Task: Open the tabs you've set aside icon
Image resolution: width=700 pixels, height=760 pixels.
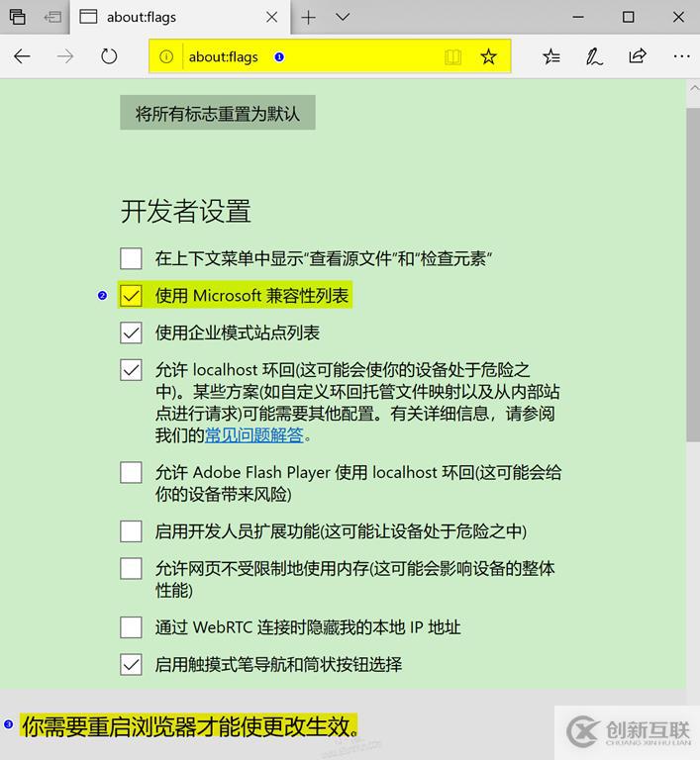Action: point(18,17)
